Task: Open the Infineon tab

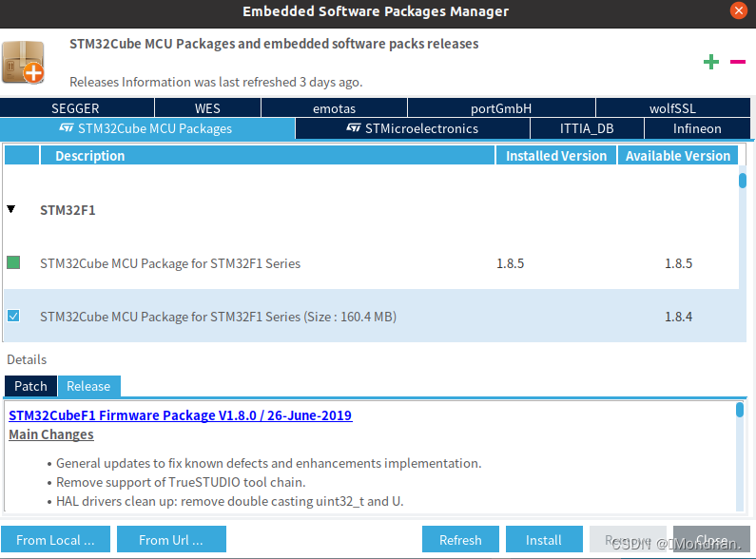Action: 697,128
